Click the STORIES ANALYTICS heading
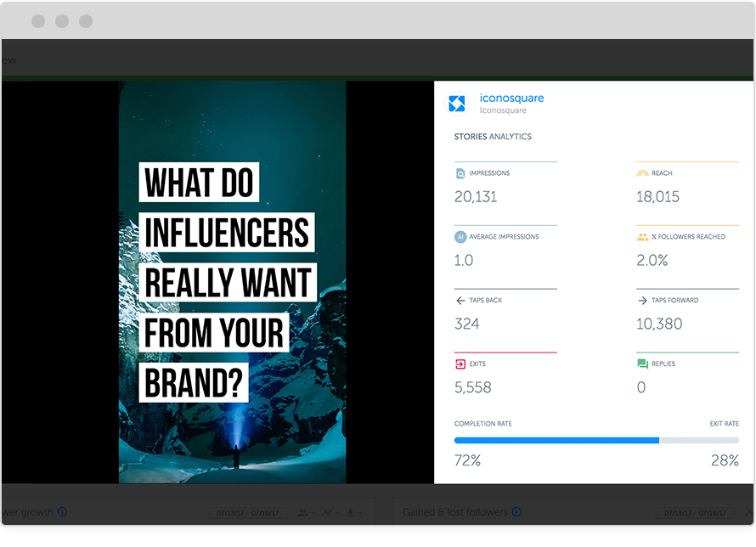Viewport: 756px width, 547px height. [493, 137]
